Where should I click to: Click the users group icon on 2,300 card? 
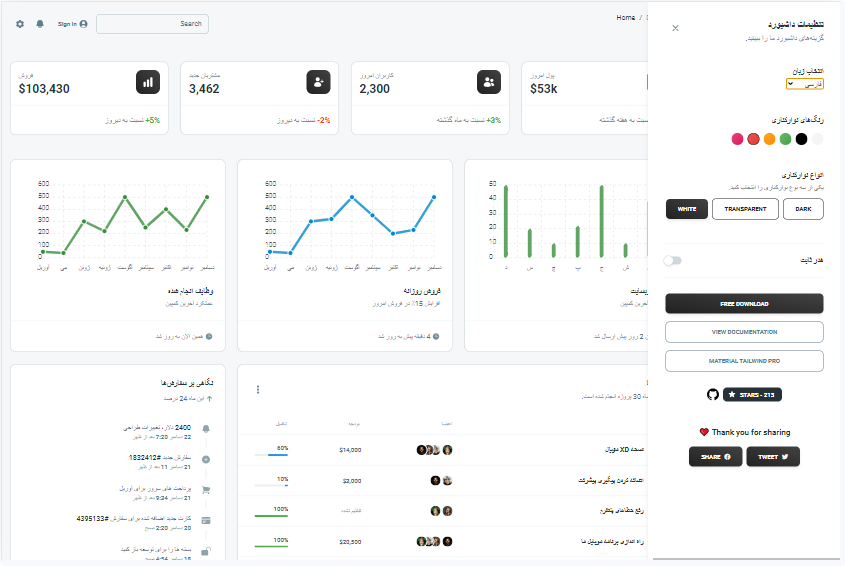[489, 82]
